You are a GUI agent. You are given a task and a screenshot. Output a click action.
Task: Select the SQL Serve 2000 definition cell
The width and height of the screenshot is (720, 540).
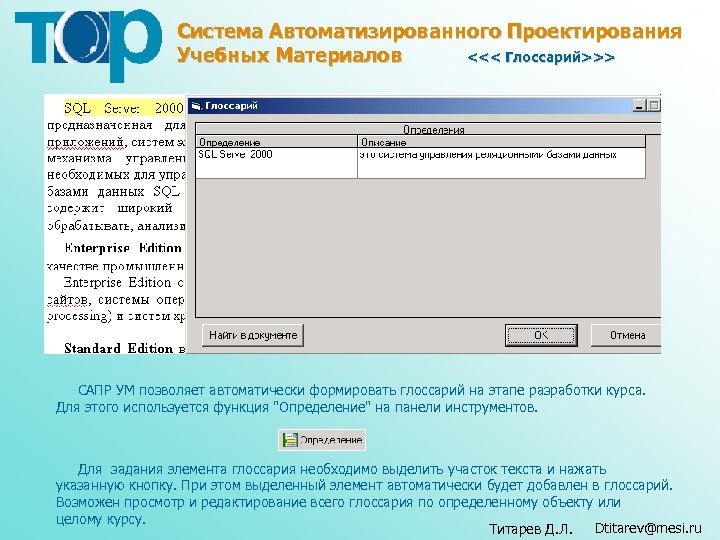point(276,163)
